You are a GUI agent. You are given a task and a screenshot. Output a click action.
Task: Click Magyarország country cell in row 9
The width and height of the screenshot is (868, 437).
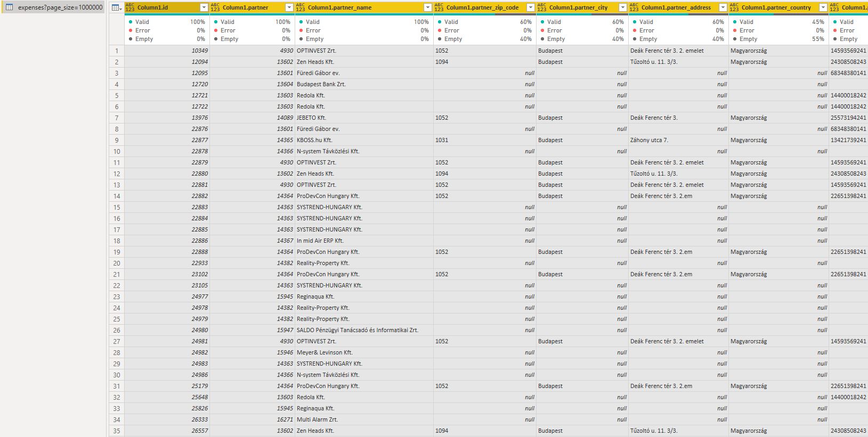click(x=778, y=140)
